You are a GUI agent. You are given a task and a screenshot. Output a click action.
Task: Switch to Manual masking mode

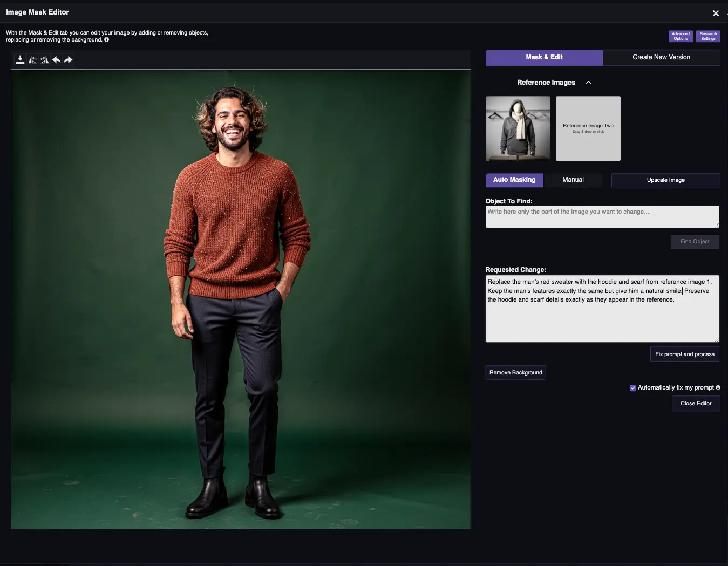click(573, 180)
